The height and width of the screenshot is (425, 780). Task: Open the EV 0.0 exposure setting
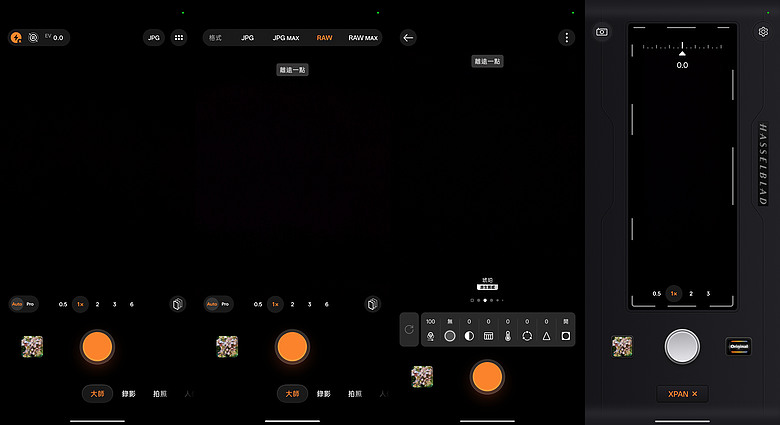(54, 37)
